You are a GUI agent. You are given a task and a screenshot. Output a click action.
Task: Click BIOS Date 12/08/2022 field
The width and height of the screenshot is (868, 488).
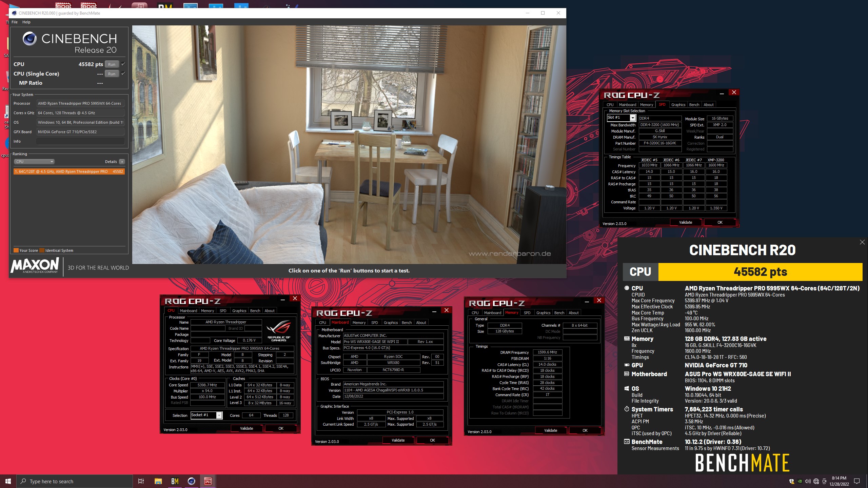[x=393, y=396]
